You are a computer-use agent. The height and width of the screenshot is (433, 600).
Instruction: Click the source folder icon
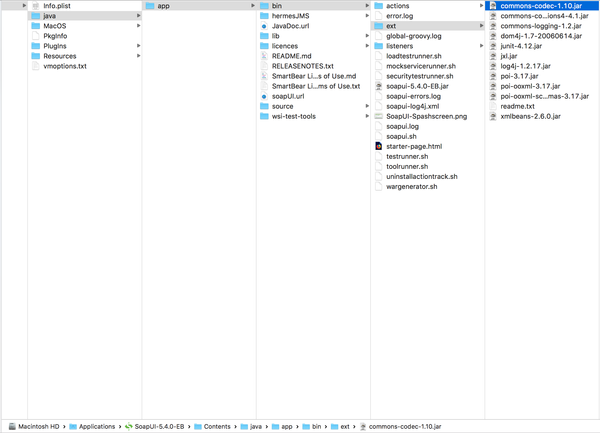264,106
